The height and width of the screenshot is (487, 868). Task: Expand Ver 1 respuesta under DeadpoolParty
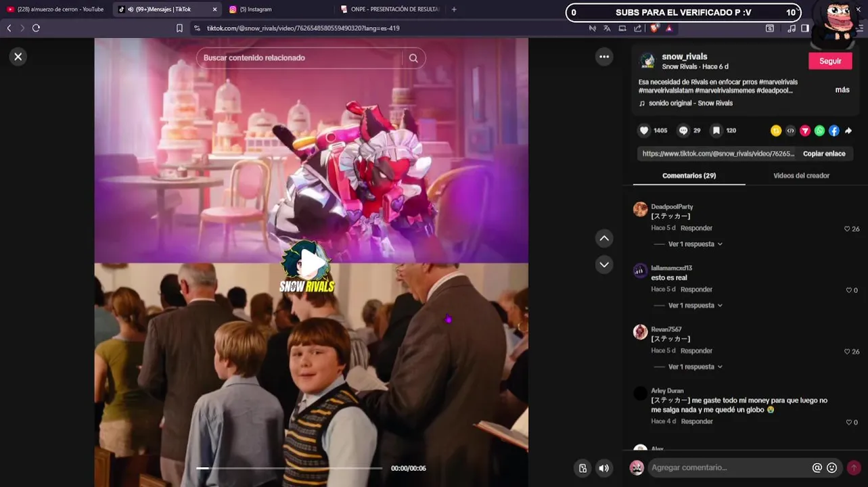click(695, 244)
